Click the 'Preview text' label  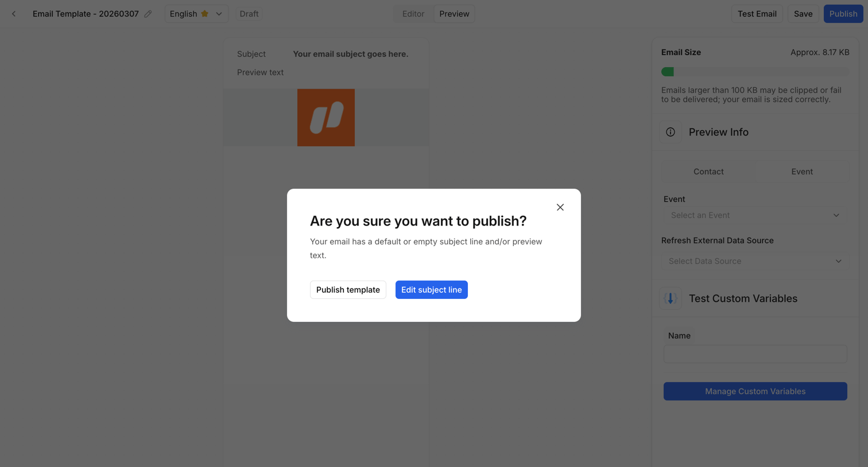pyautogui.click(x=260, y=72)
